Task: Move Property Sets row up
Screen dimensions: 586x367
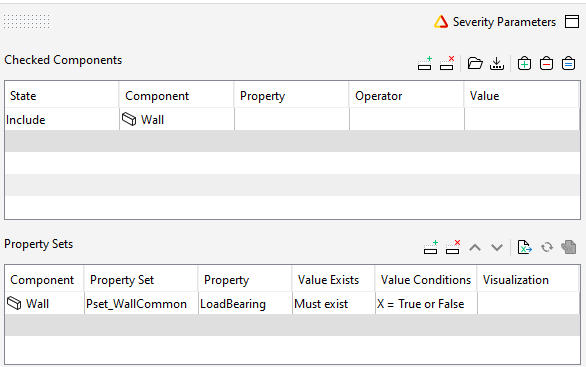Action: 475,247
